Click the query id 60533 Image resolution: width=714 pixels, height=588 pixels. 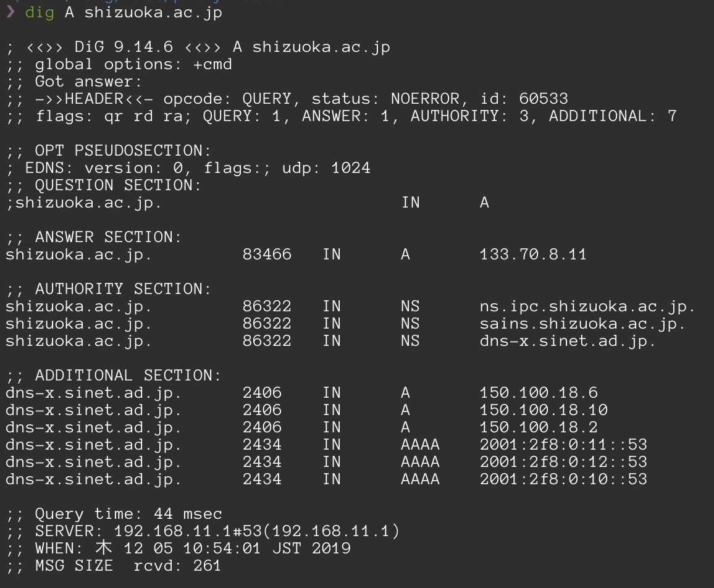[544, 99]
